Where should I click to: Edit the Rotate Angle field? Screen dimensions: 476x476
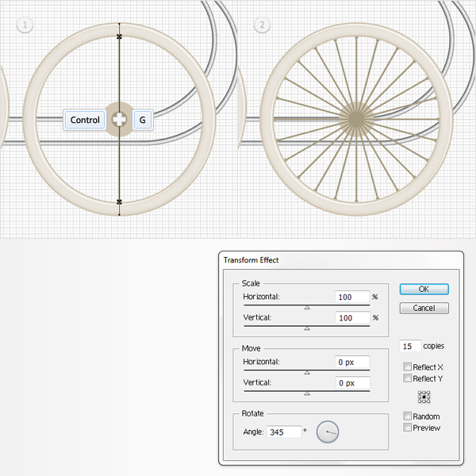coord(284,432)
